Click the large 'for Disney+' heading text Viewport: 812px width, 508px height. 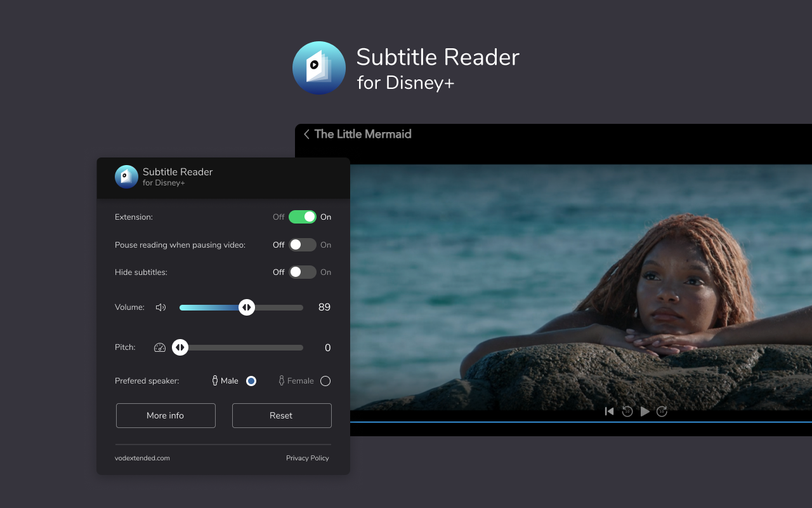[405, 83]
